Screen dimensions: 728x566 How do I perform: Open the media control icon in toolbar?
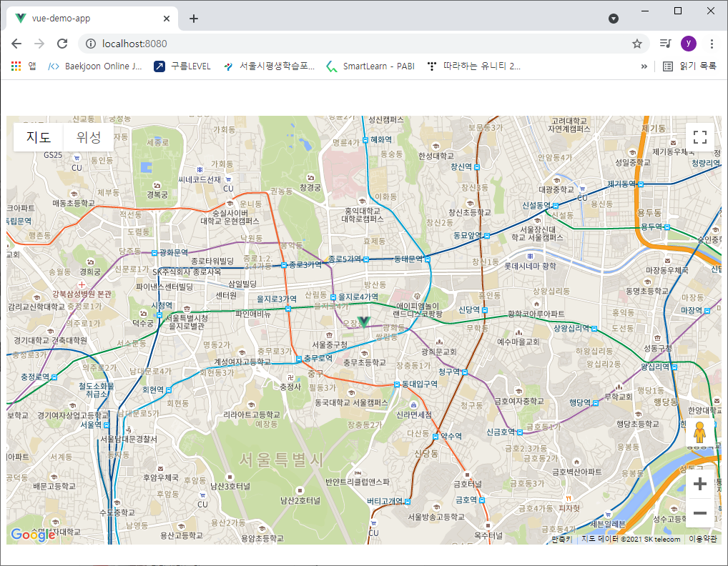pyautogui.click(x=665, y=44)
